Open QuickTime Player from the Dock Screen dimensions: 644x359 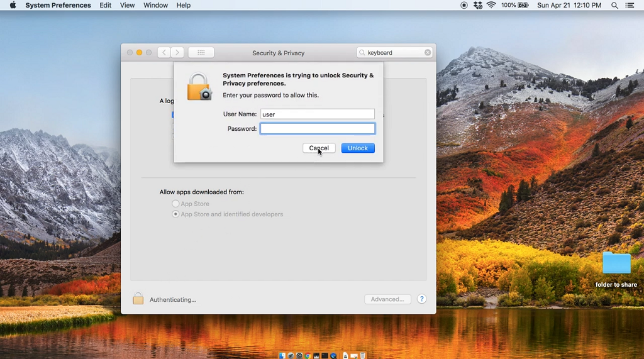click(333, 356)
